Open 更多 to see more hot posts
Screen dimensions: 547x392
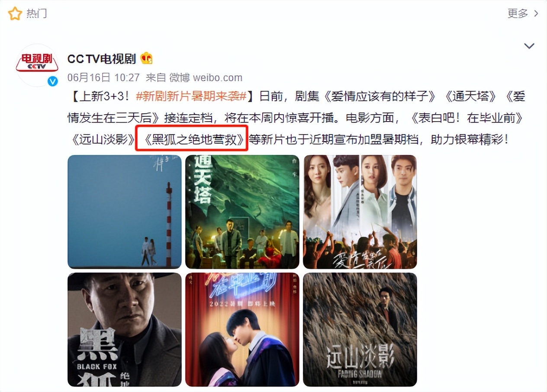tap(518, 13)
